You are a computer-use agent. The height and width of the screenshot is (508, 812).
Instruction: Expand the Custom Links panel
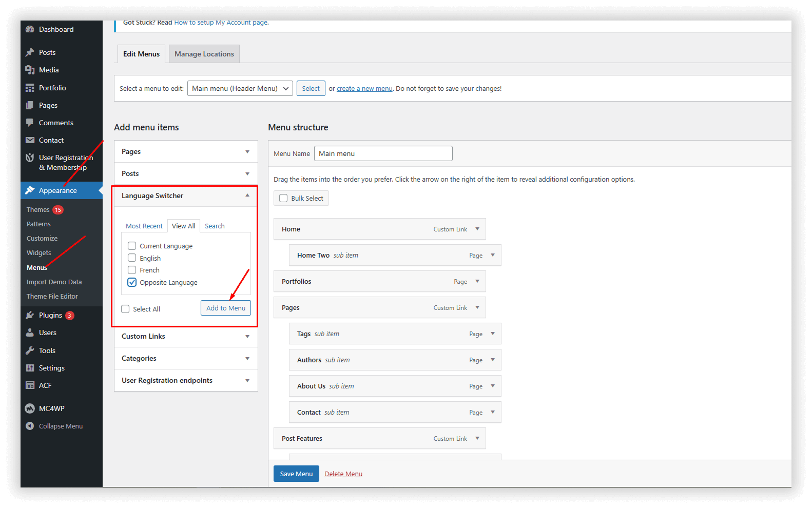[x=185, y=336]
